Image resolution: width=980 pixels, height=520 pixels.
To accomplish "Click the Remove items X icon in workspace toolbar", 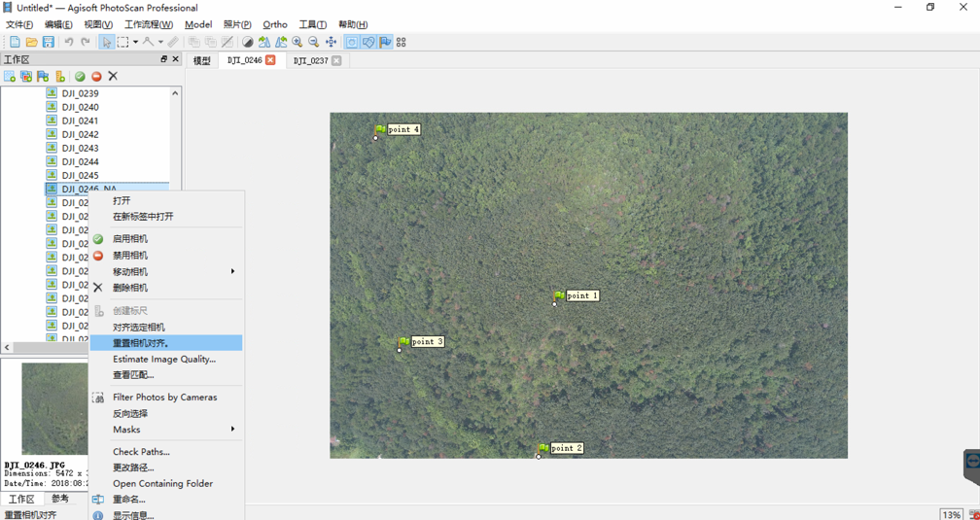I will tap(113, 76).
